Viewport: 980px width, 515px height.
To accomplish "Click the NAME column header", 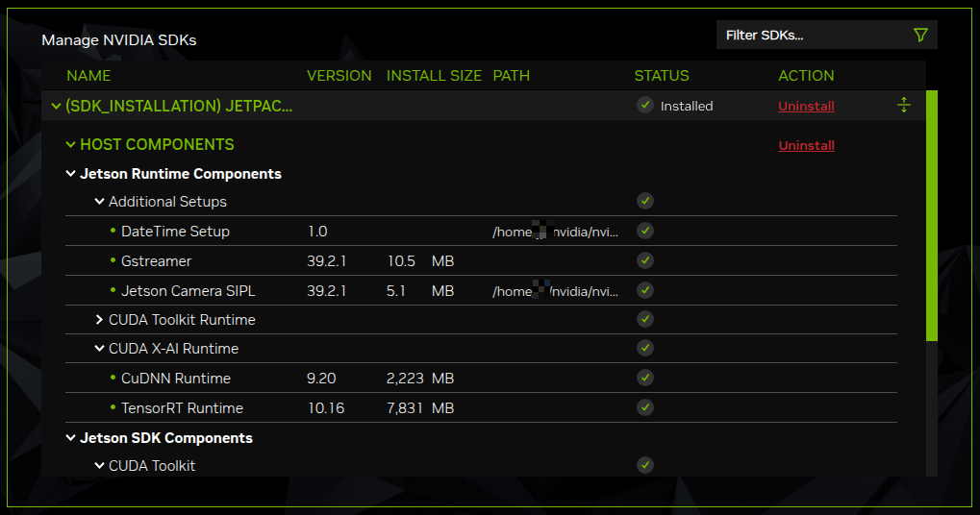I will point(88,76).
